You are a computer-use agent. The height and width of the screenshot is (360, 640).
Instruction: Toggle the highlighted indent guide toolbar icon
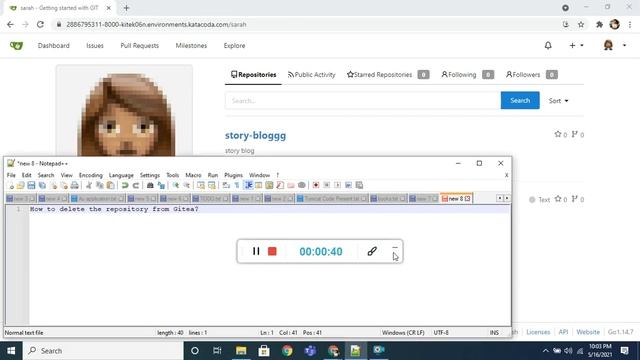click(x=248, y=185)
